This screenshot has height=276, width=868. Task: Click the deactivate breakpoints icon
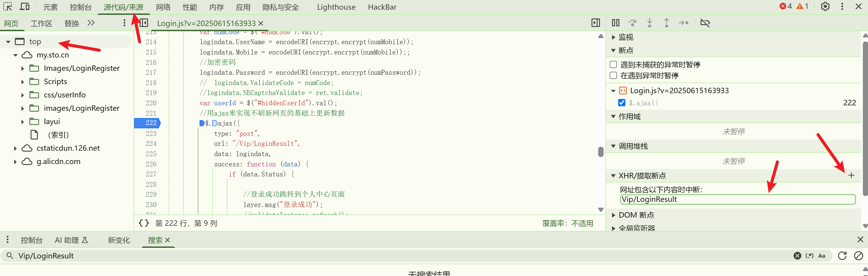[x=705, y=23]
